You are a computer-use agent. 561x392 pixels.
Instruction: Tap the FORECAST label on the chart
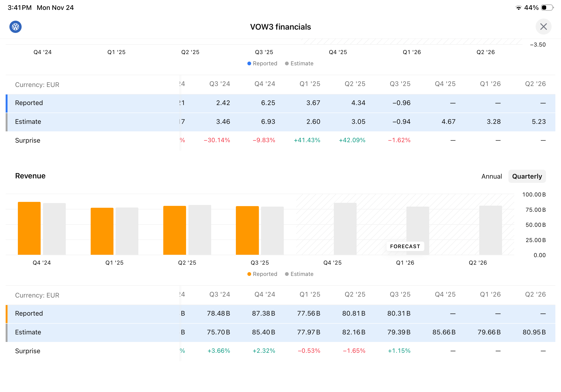[405, 246]
